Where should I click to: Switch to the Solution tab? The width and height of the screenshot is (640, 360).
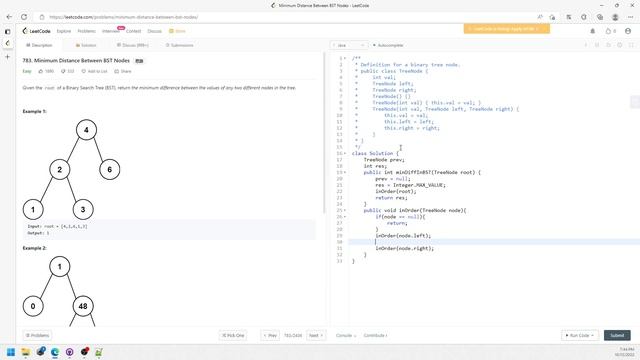86,45
